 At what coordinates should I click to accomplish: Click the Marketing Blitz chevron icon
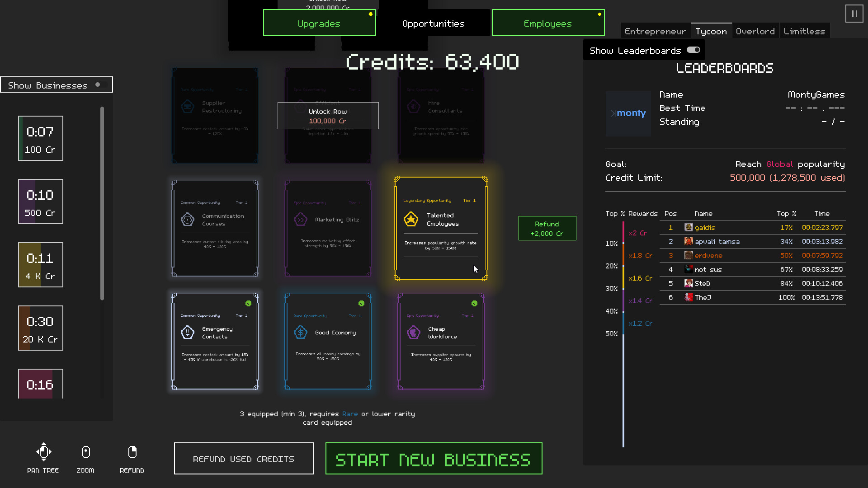(x=300, y=220)
